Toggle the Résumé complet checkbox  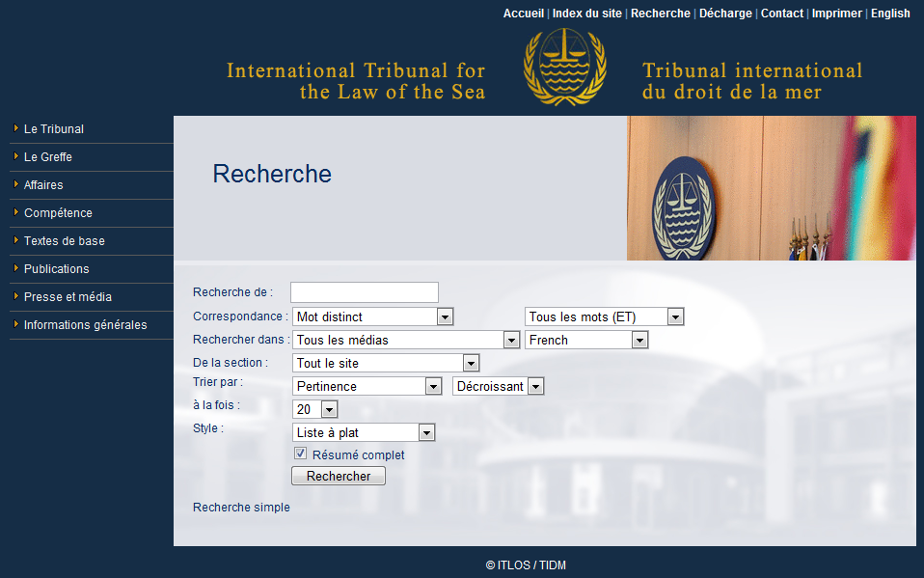[x=301, y=454]
